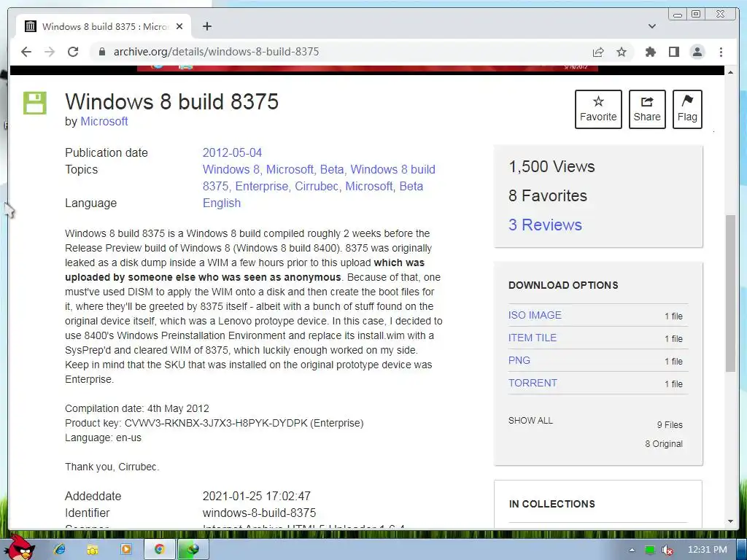The width and height of the screenshot is (747, 560).
Task: Download the TORRENT option
Action: click(532, 383)
